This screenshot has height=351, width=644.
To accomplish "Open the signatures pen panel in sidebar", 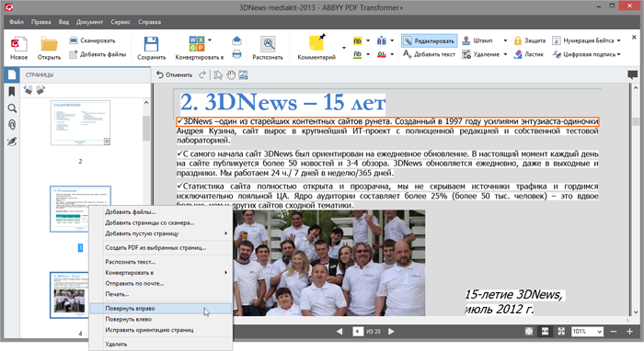I will point(12,142).
